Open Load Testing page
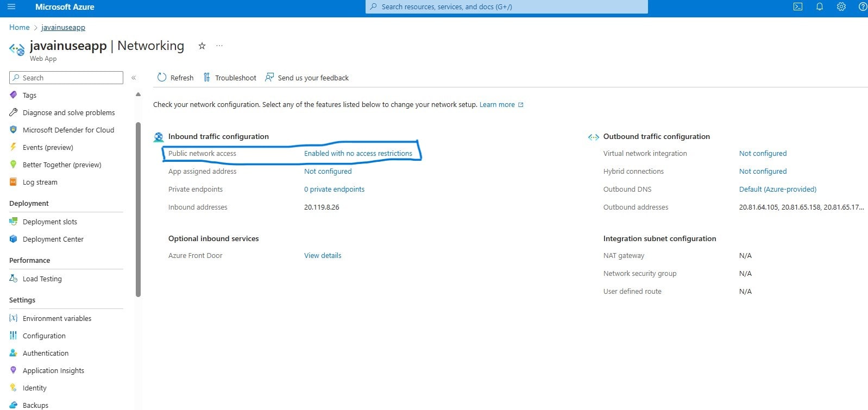Image resolution: width=868 pixels, height=410 pixels. (x=42, y=279)
